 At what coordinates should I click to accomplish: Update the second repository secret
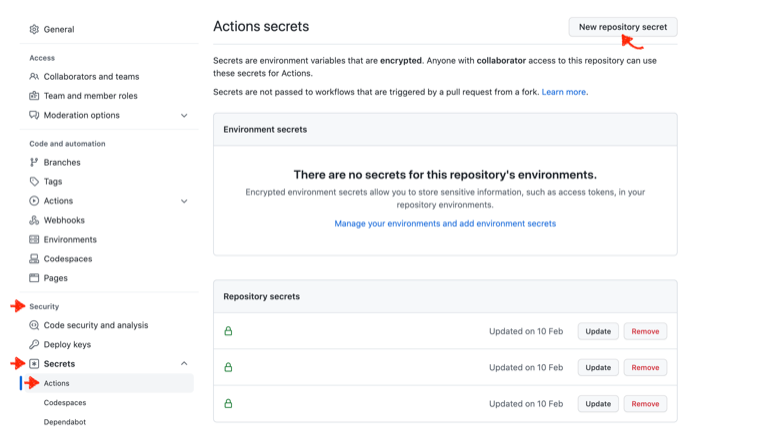(x=598, y=367)
